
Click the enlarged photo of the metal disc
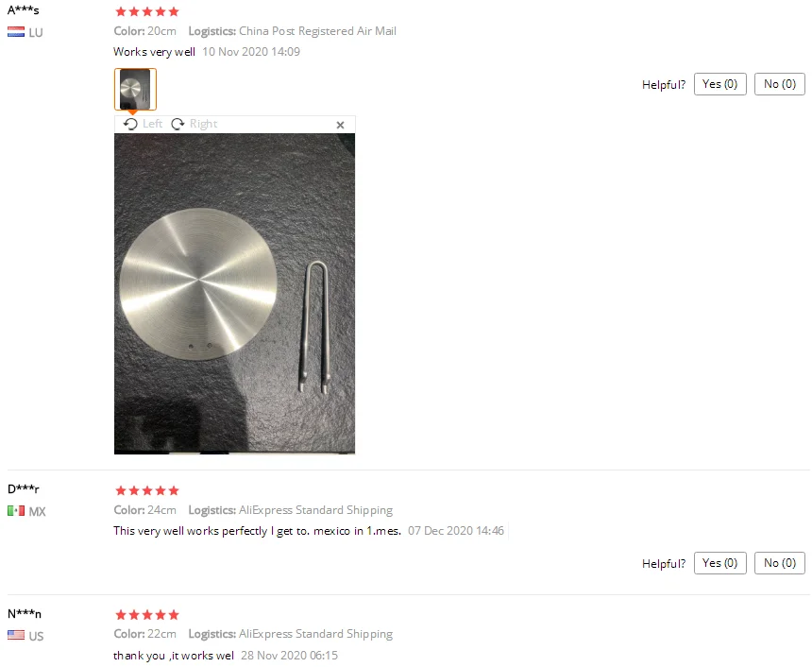(234, 294)
